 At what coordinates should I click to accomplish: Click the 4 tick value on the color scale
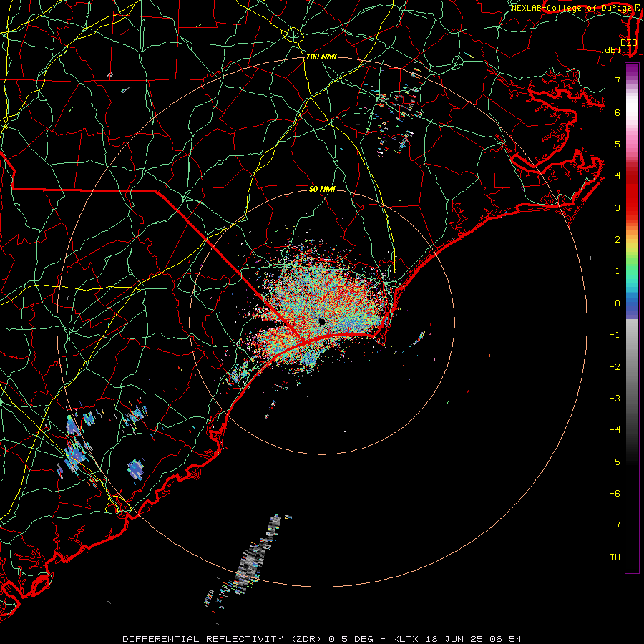[618, 176]
